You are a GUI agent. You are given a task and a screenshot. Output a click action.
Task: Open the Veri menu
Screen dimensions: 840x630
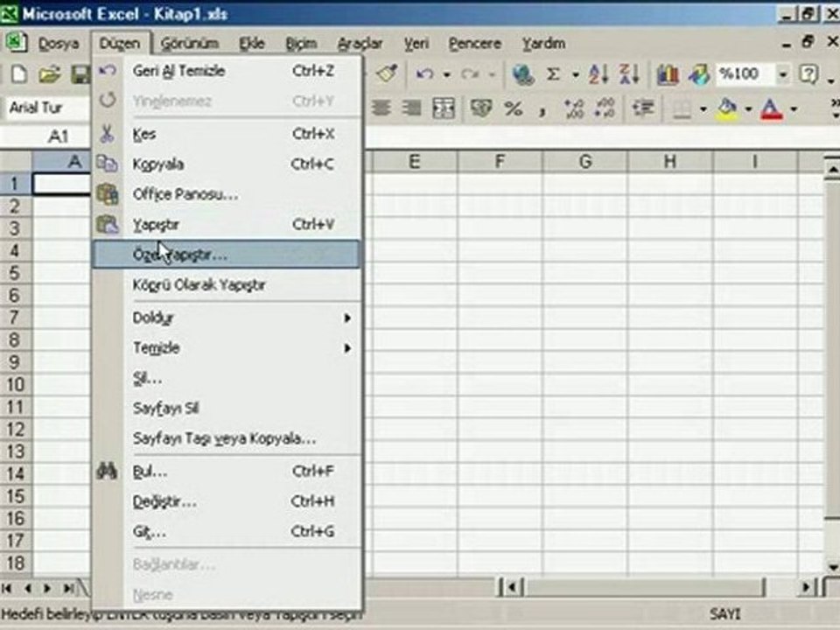416,44
